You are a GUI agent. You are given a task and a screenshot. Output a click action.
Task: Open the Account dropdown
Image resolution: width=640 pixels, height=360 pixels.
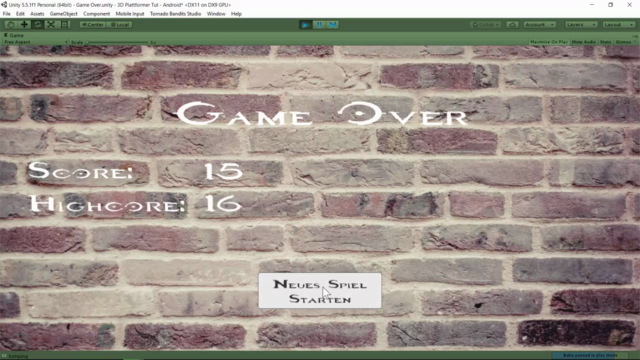pos(540,24)
